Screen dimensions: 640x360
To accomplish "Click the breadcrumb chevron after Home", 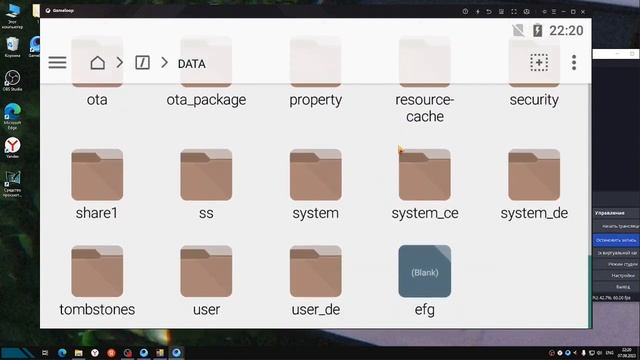I will coord(120,62).
